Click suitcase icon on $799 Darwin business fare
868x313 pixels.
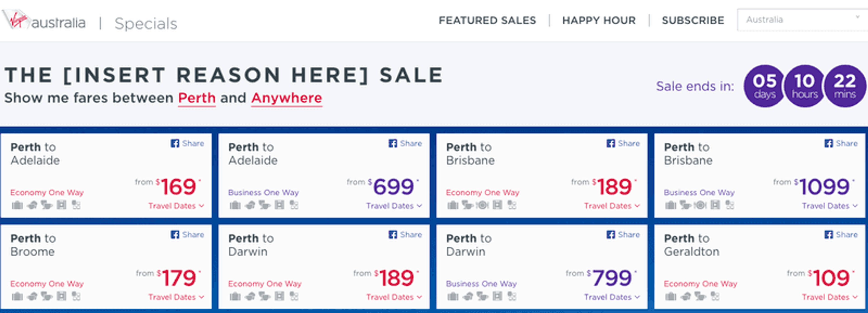click(453, 296)
